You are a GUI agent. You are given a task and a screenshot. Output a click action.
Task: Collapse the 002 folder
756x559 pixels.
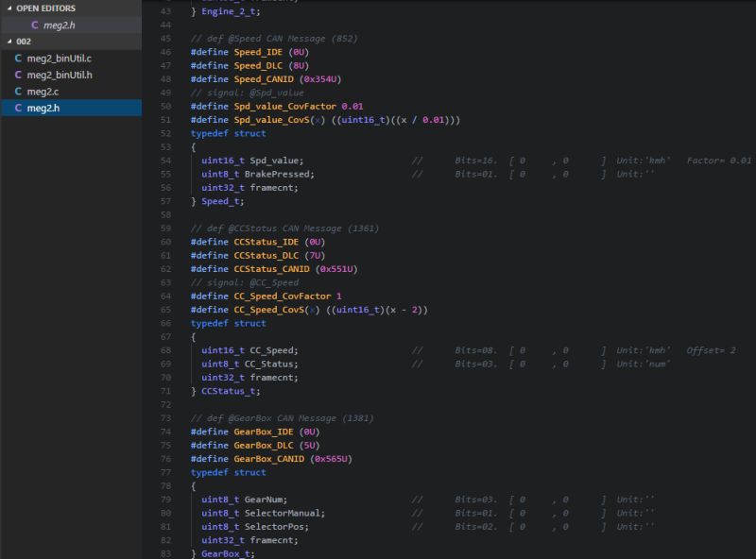(x=8, y=42)
